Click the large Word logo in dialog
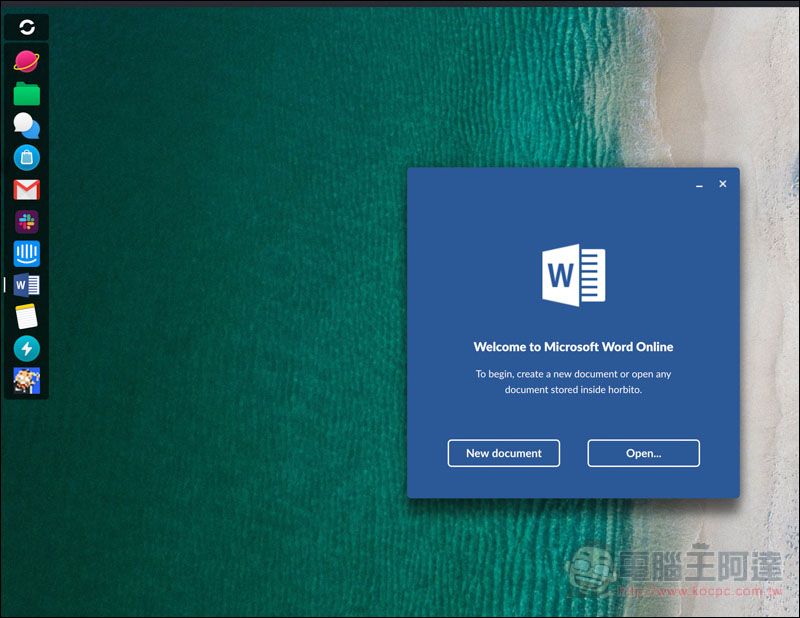This screenshot has height=618, width=800. pyautogui.click(x=573, y=275)
